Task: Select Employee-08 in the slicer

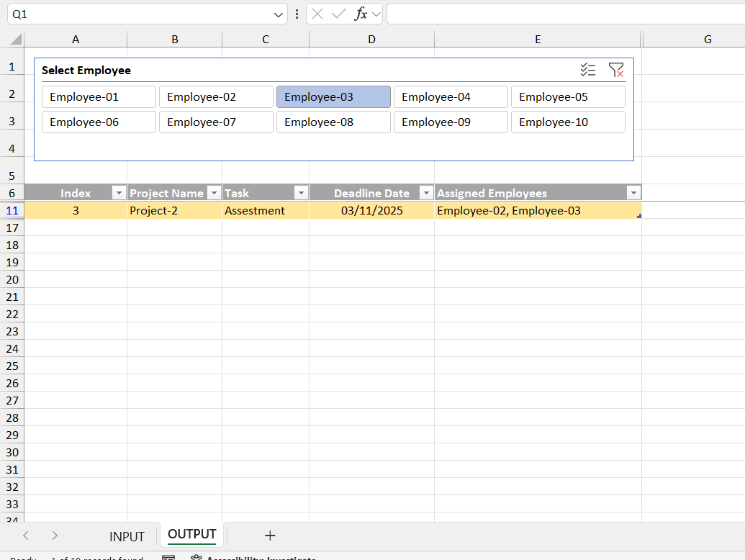Action: point(333,122)
